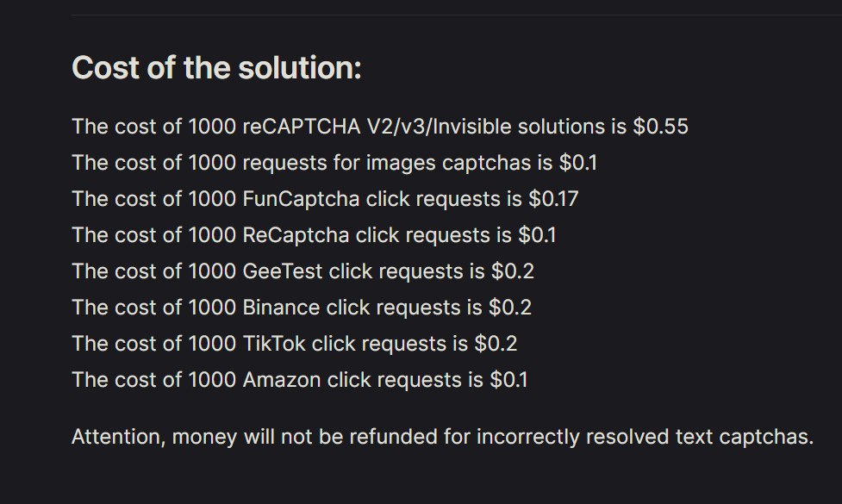Viewport: 842px width, 504px height.
Task: Click the $0.55 price value
Action: pos(660,127)
